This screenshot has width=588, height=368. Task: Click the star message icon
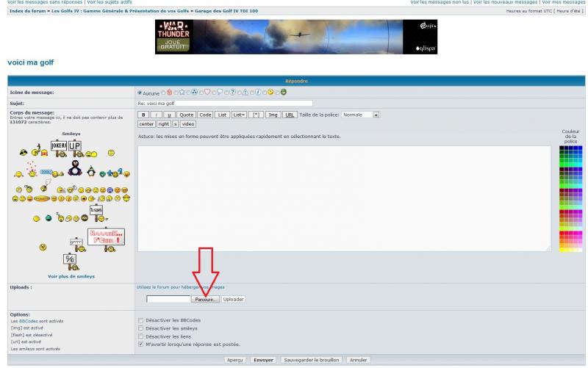pyautogui.click(x=182, y=93)
